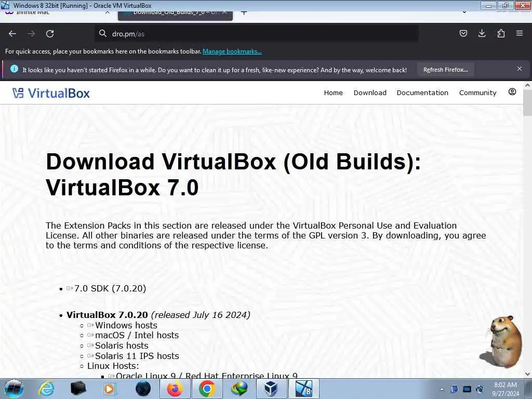Switch to the Download_Old_Builds_7_0 tab

175,15
